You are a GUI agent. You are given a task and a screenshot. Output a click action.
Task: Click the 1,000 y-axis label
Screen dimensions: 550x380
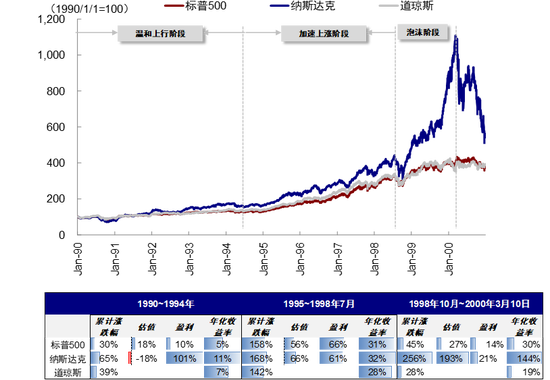[51, 55]
